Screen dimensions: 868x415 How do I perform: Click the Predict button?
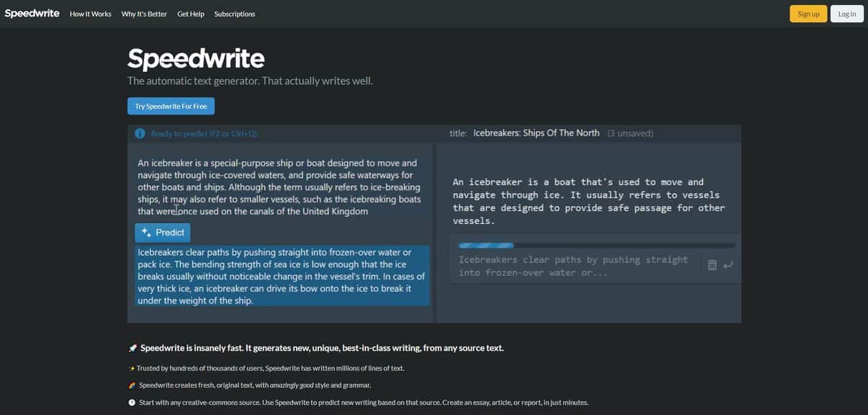pyautogui.click(x=162, y=232)
